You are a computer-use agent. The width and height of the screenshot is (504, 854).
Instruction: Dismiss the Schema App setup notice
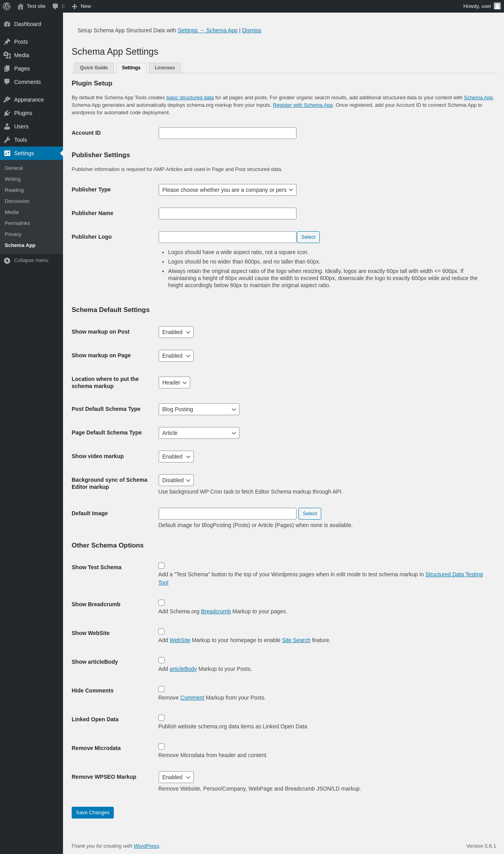[252, 30]
